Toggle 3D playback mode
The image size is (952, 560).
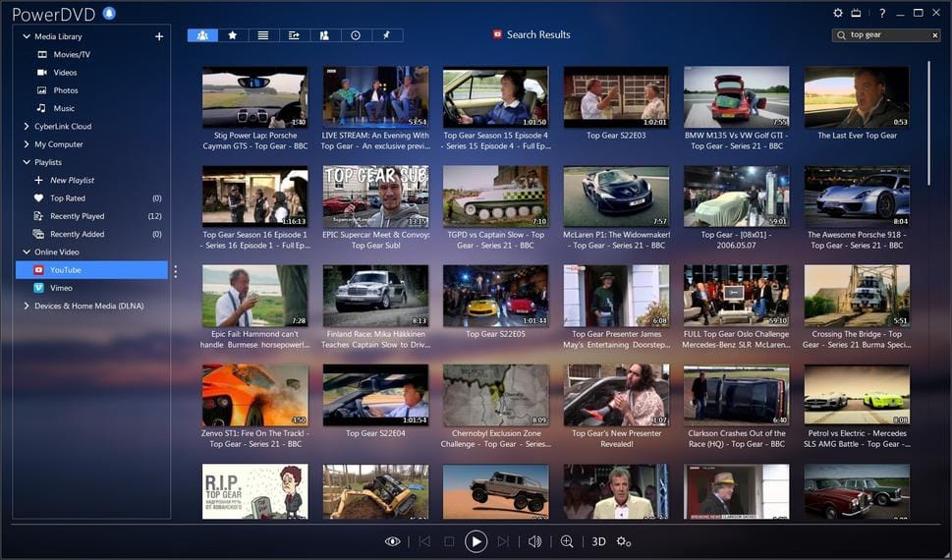[598, 541]
